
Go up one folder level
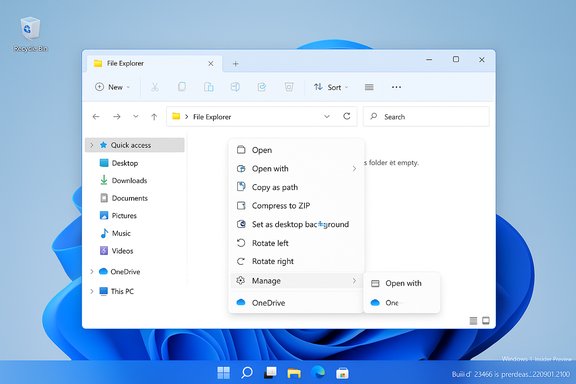[x=154, y=116]
